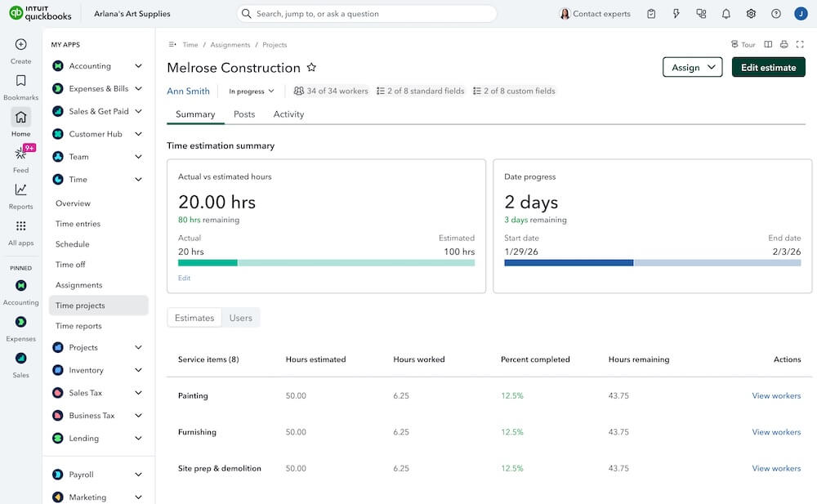Open pinned Accounting app icon
Viewport: 817px width, 504px height.
[21, 286]
